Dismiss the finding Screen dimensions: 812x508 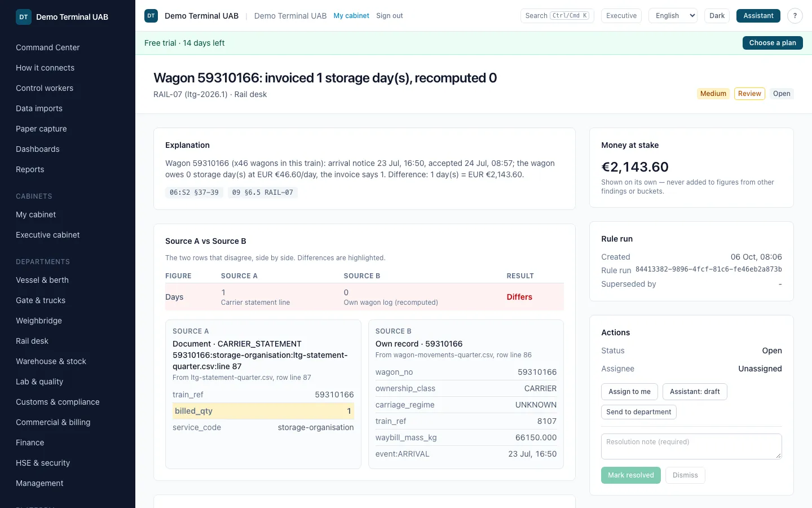pos(685,475)
